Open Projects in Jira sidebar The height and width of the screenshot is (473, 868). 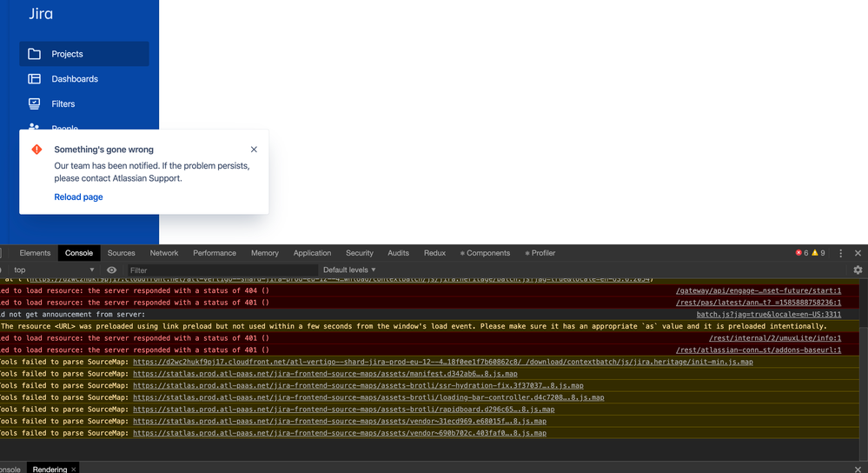[x=84, y=54]
